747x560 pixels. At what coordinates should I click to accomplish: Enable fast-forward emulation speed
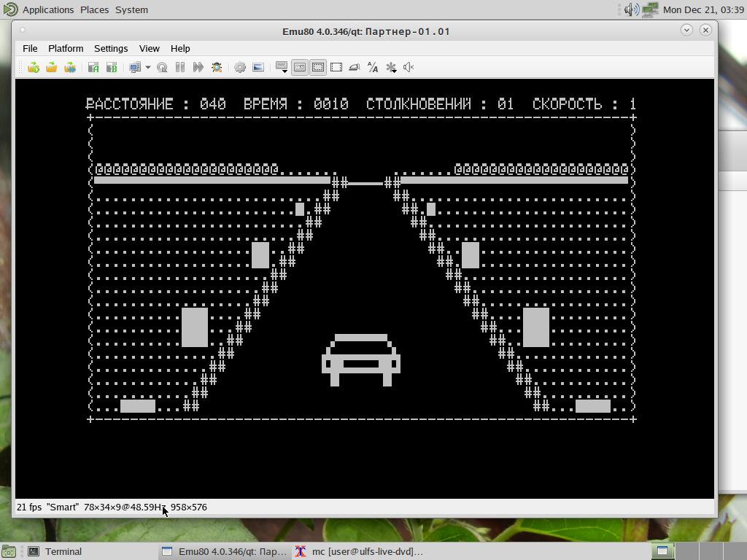coord(198,67)
